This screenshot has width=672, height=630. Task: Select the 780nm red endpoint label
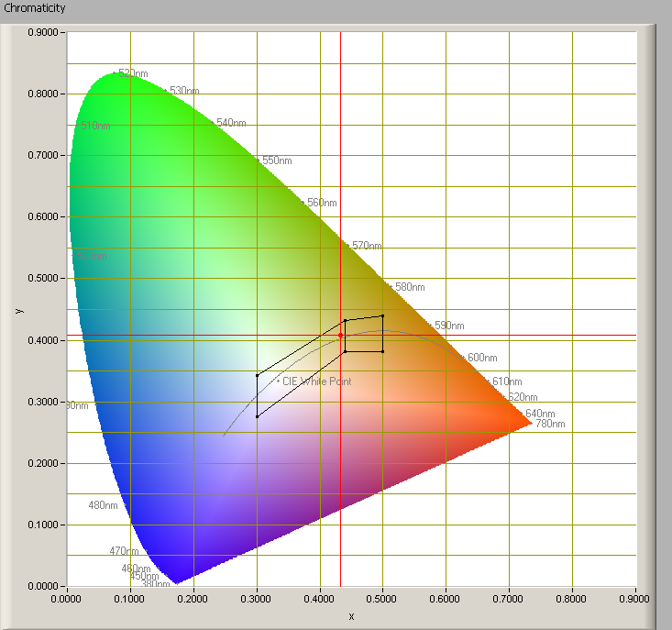click(x=550, y=424)
